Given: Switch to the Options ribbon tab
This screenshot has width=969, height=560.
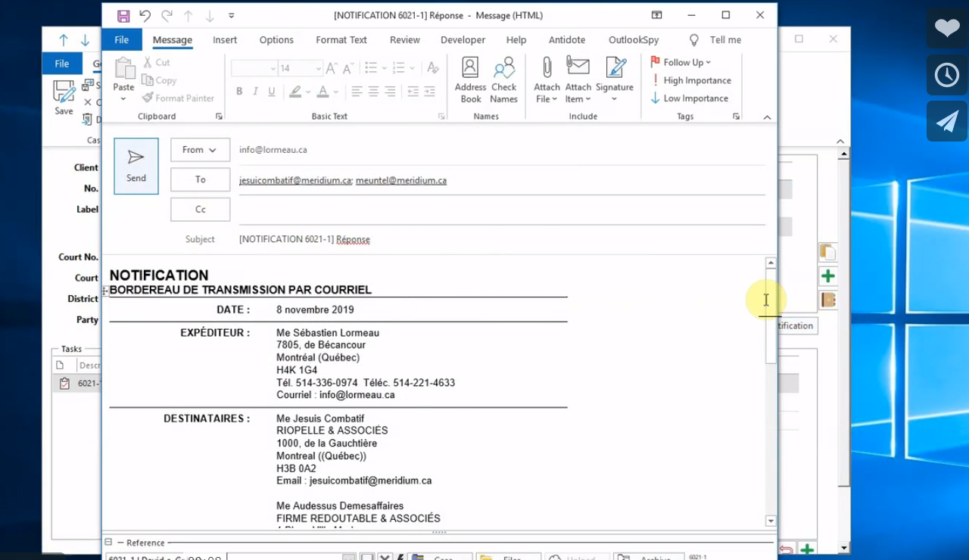Looking at the screenshot, I should (x=276, y=40).
